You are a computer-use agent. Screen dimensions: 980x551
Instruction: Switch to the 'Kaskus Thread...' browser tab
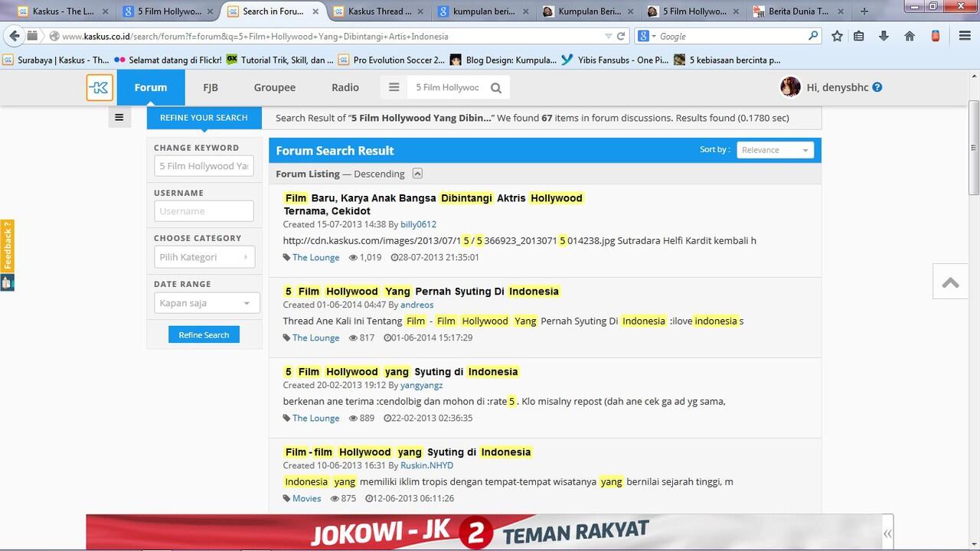pos(380,11)
